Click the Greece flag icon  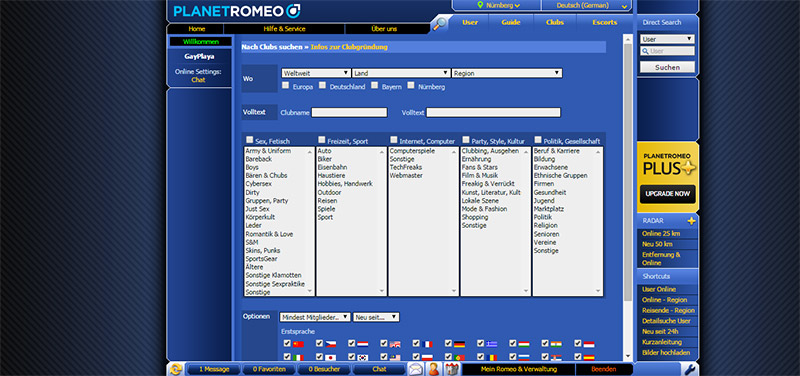click(492, 344)
